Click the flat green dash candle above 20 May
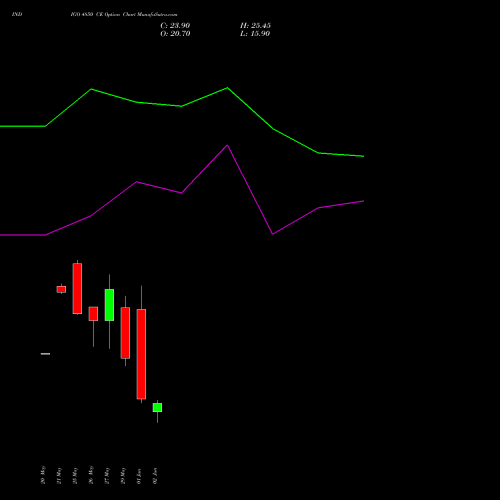 (45, 354)
